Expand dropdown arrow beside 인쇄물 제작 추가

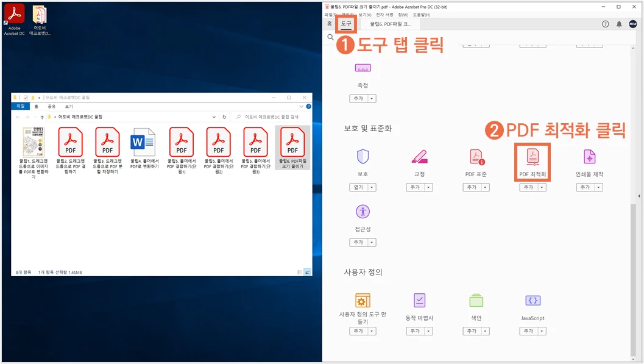(598, 187)
